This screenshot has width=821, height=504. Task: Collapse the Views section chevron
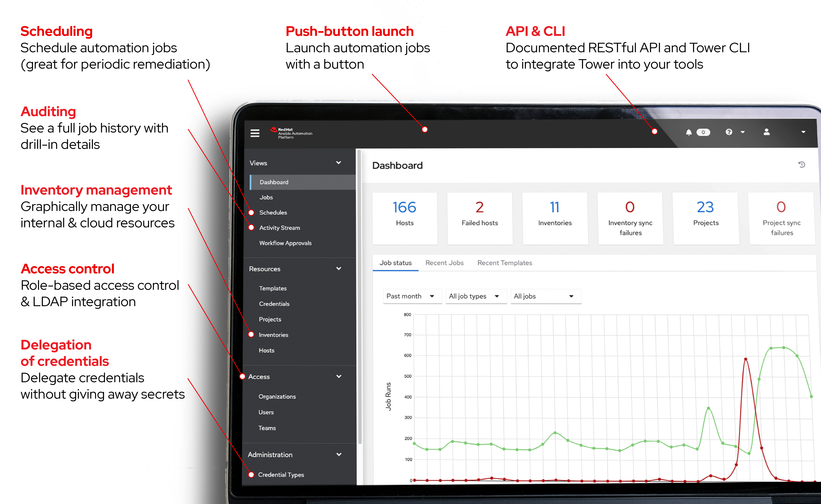338,163
